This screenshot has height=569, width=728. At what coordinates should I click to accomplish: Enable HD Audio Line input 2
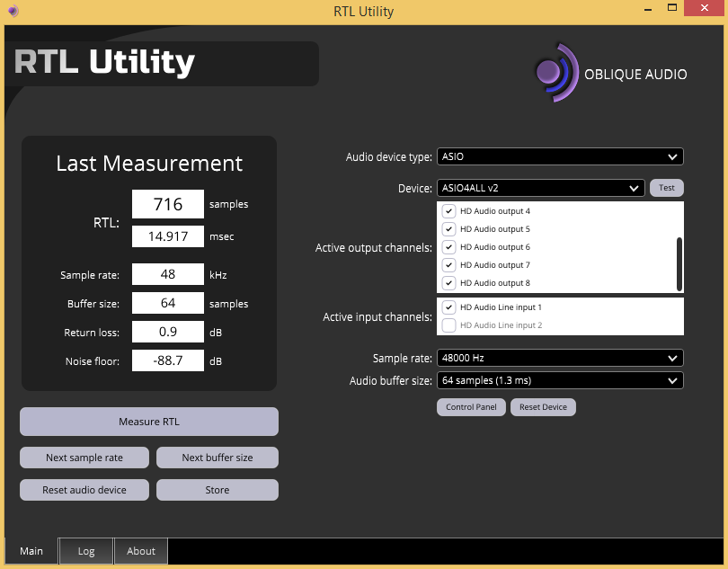click(x=448, y=325)
